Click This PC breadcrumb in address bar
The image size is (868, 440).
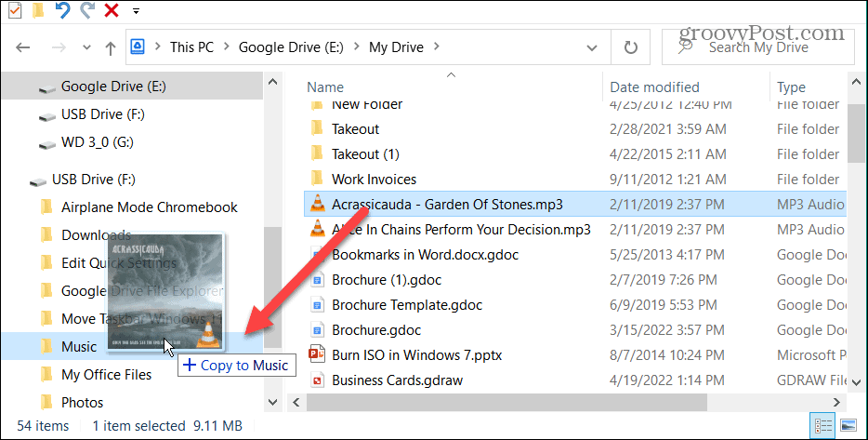pyautogui.click(x=191, y=47)
